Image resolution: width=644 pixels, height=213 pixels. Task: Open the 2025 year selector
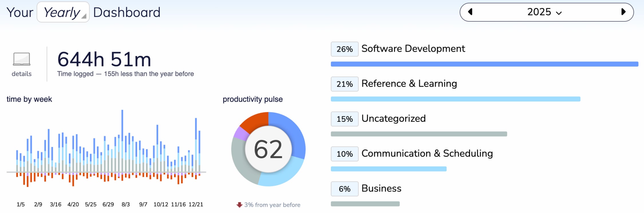pyautogui.click(x=544, y=12)
